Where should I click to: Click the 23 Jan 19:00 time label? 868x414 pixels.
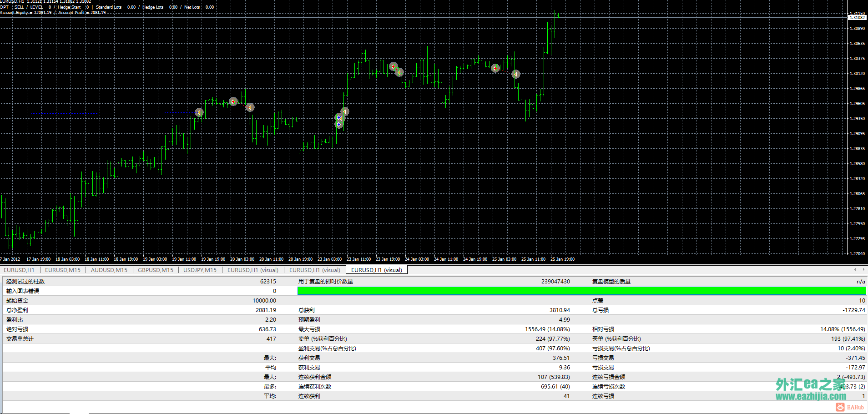388,259
